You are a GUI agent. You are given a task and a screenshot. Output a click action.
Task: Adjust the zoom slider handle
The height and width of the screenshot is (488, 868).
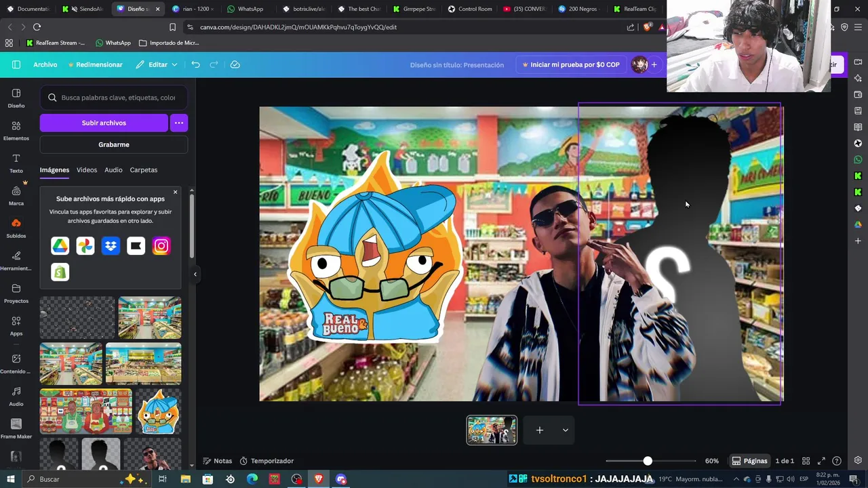(x=648, y=461)
